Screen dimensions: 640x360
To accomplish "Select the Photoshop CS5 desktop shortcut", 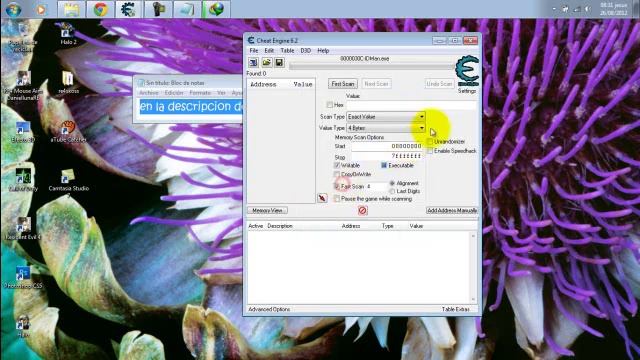I will click(x=23, y=278).
